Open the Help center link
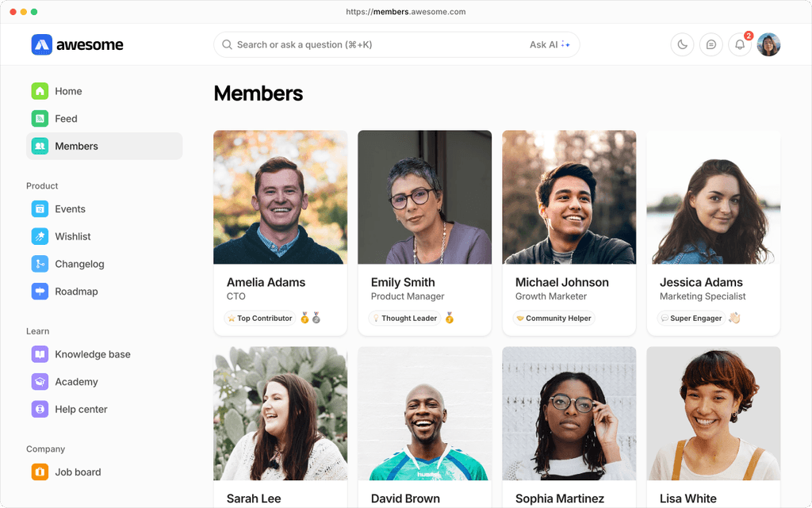Viewport: 812px width, 508px height. click(81, 409)
